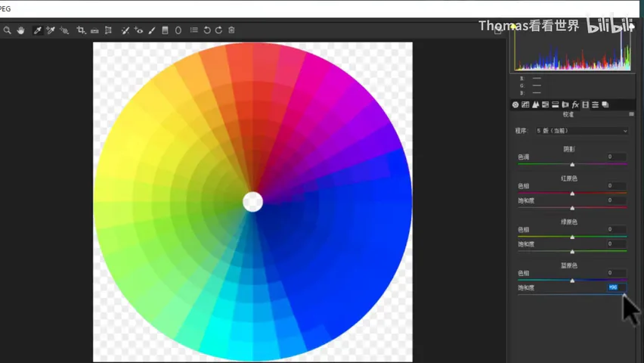Select the Spot Removal tool
This screenshot has height=363, width=644.
coord(125,30)
